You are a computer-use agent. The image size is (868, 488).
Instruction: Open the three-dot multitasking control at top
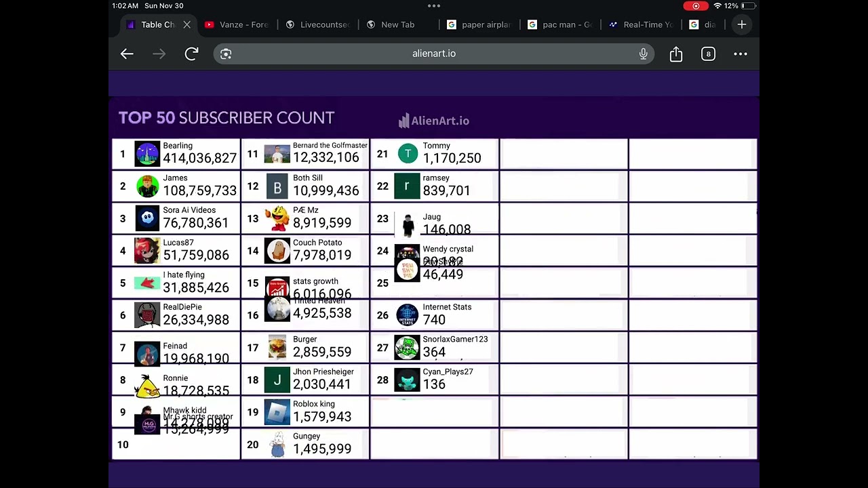434,5
